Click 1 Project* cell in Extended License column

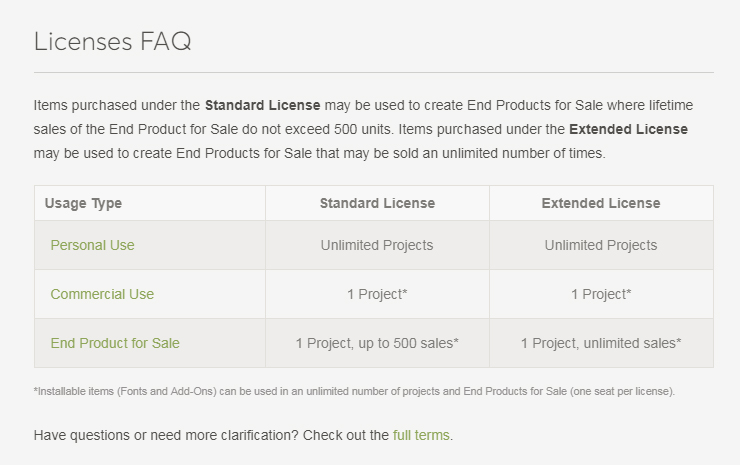tap(601, 294)
